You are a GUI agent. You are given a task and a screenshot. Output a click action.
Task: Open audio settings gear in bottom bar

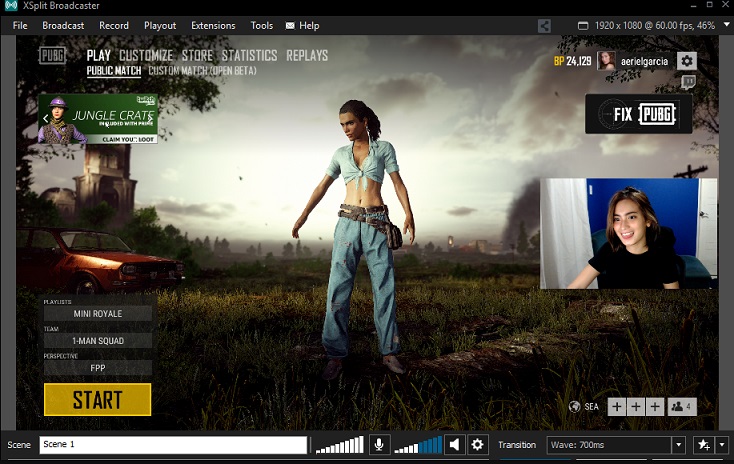click(477, 444)
